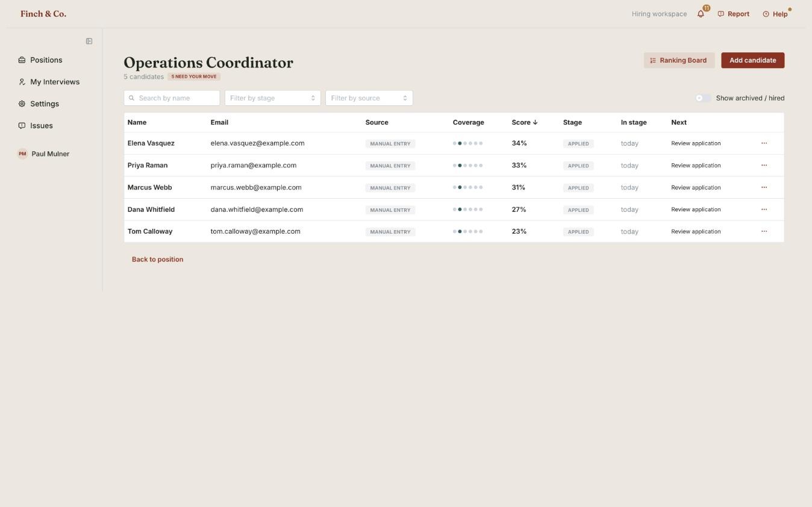Click the 5 NEED YOUR MOVE badge
812x507 pixels.
[x=194, y=76]
